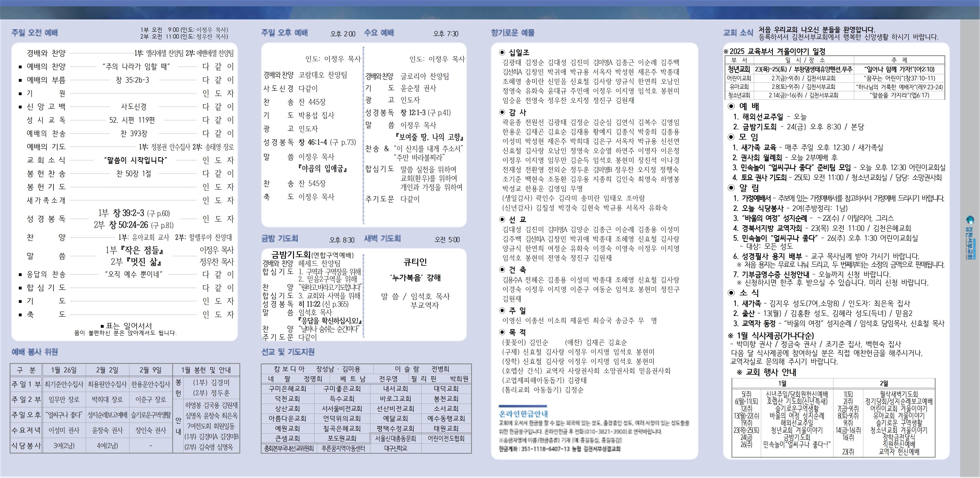Click the '포도원교회' mission table cell
The width and height of the screenshot is (980, 478).
pyautogui.click(x=342, y=438)
